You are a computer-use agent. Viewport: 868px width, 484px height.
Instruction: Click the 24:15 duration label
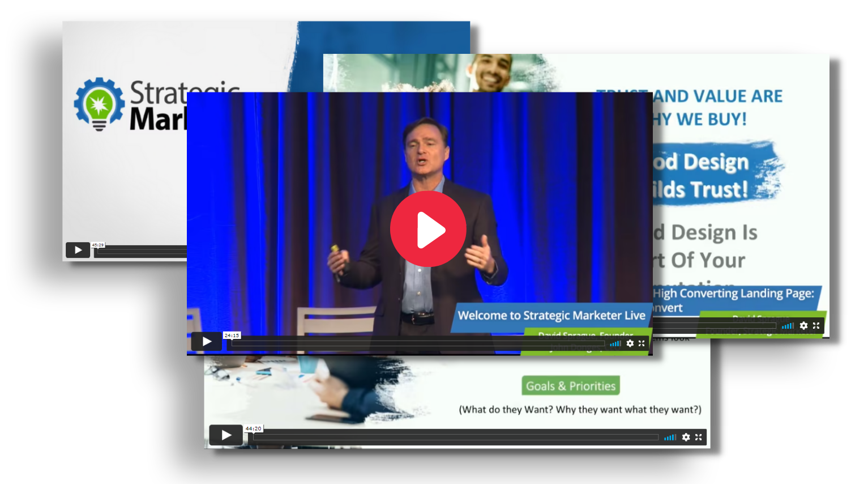click(x=232, y=336)
